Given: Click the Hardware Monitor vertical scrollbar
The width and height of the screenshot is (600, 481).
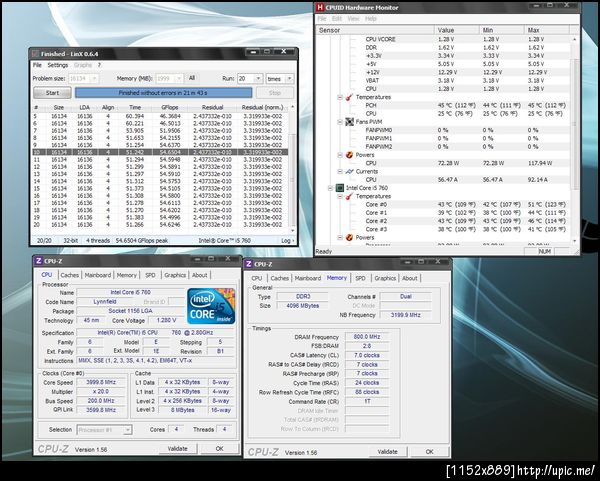Looking at the screenshot, I should click(575, 140).
